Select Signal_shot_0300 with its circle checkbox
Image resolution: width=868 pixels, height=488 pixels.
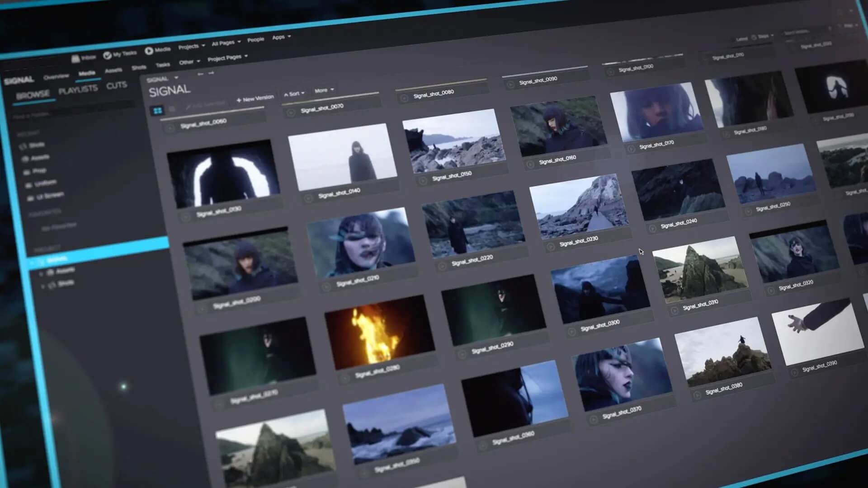point(571,332)
